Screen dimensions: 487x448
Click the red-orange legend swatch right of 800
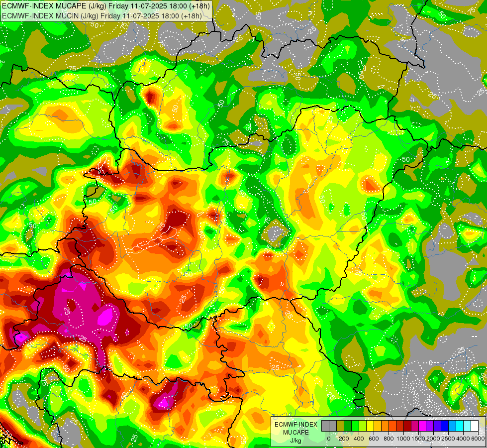coord(392,426)
